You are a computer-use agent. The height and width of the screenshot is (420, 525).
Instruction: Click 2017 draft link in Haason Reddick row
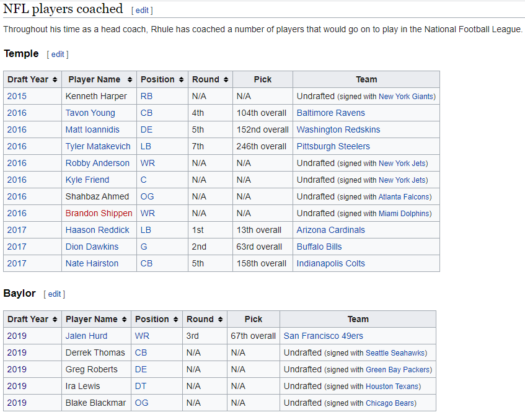[x=17, y=230]
